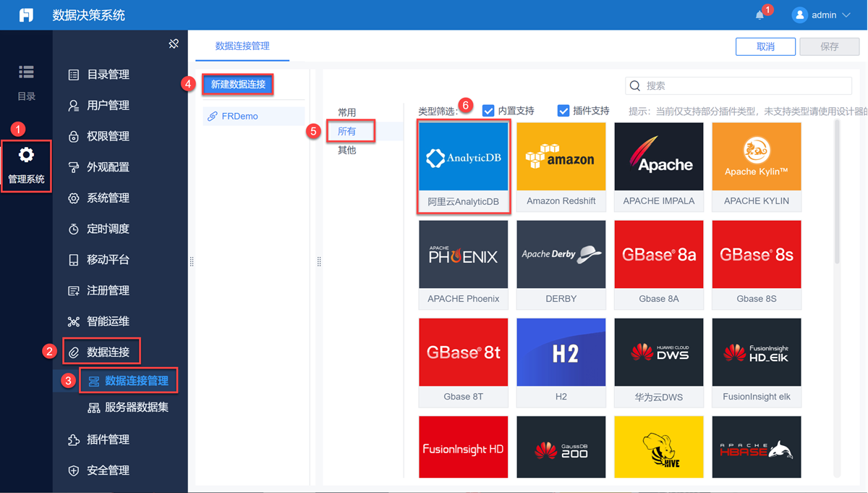
Task: Open the 目录 directory sidebar icon
Action: click(26, 72)
